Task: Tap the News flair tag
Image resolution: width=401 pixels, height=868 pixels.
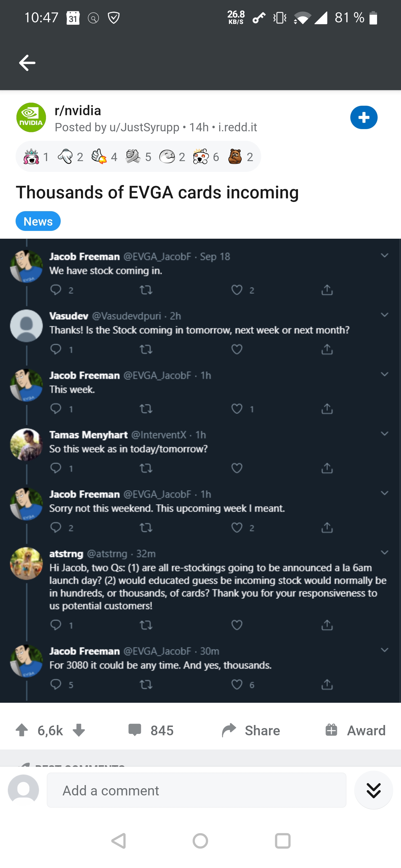Action: (38, 221)
